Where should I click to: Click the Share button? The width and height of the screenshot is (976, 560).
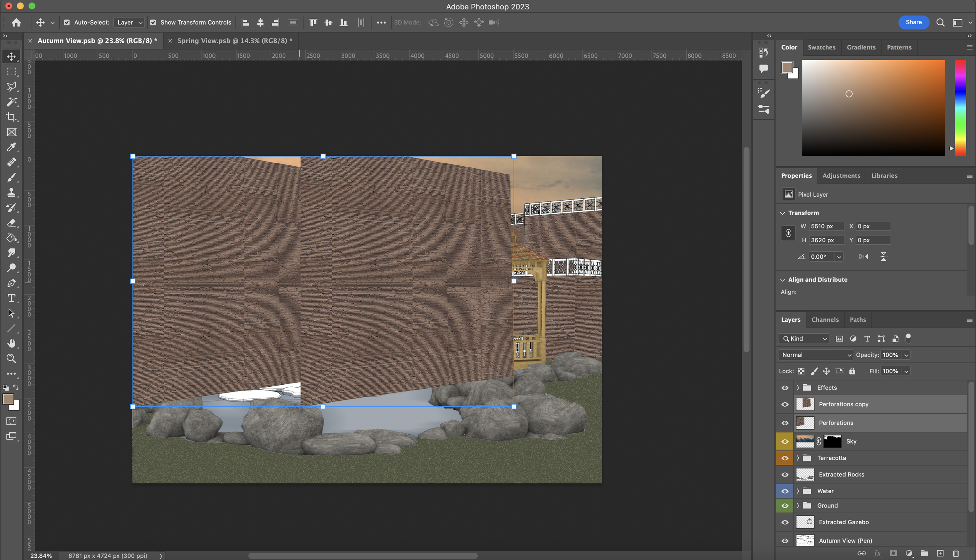click(x=914, y=22)
